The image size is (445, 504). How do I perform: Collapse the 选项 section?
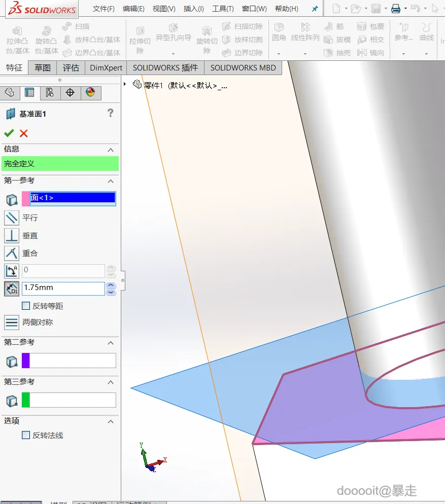tap(111, 421)
